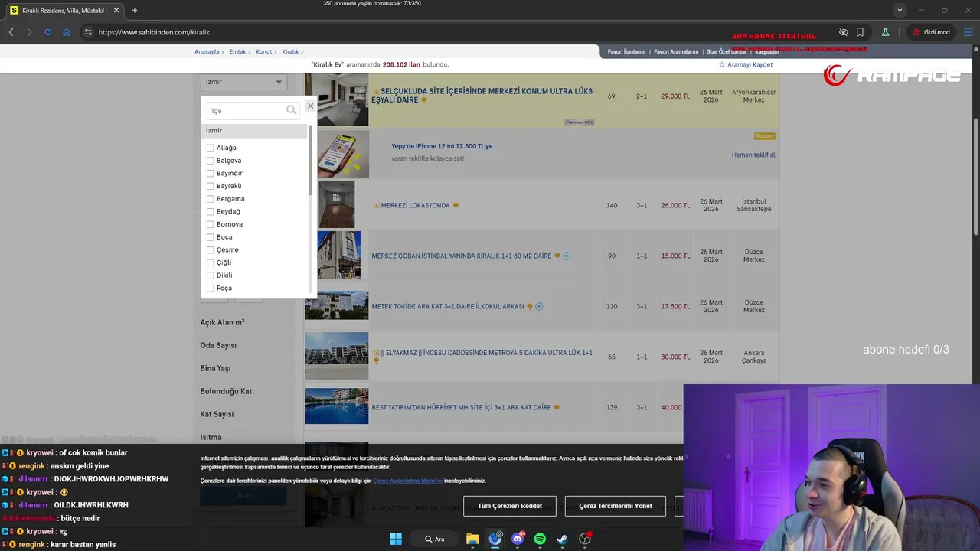Click the tracking protection eye-slash icon
Screen dimensions: 980x551
pos(844,32)
